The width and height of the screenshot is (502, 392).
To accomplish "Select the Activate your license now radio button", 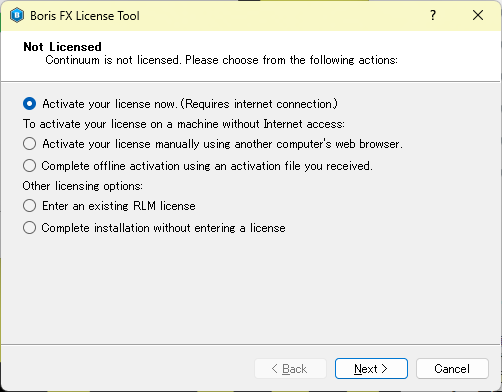I will [29, 104].
